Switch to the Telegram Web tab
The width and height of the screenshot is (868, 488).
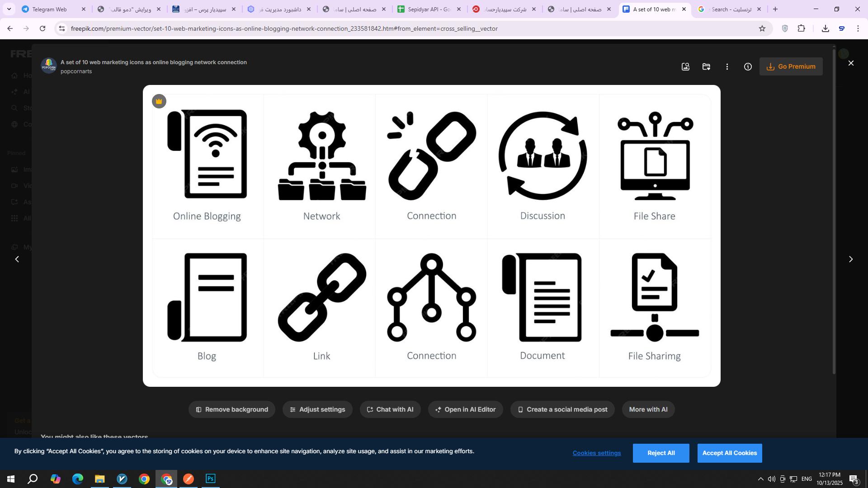click(x=50, y=9)
